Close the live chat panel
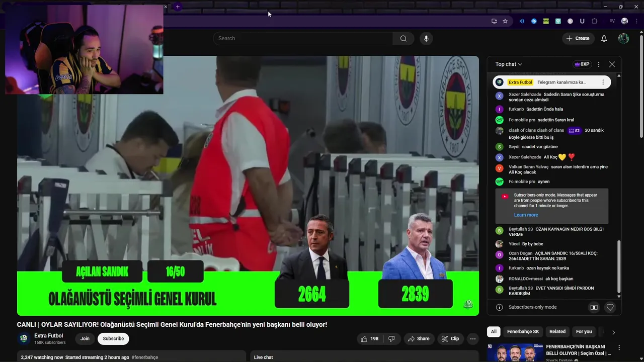Image resolution: width=644 pixels, height=362 pixels. pos(612,64)
